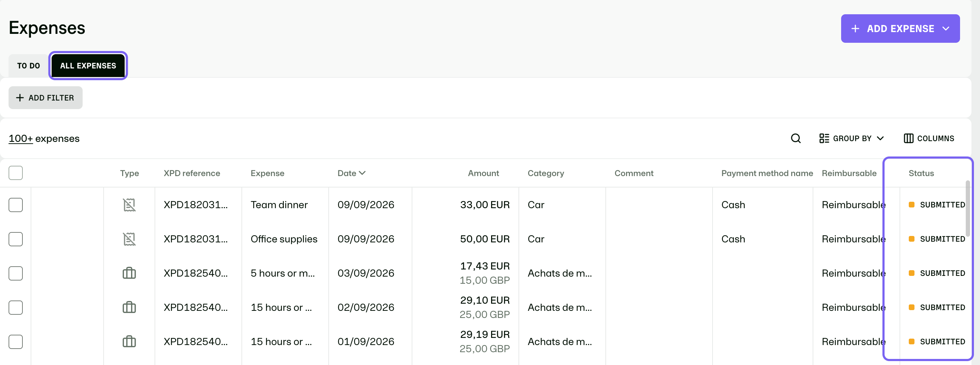Click the vertical table scrollbar
The height and width of the screenshot is (365, 980).
[x=968, y=209]
